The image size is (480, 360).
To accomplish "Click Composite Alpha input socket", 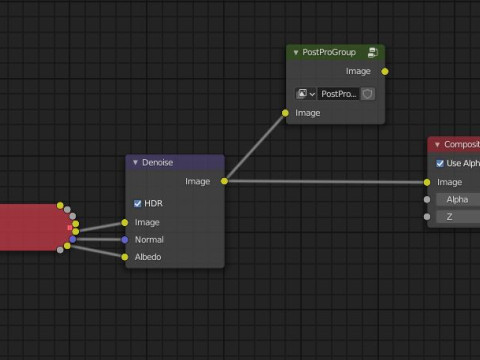I will (x=427, y=199).
